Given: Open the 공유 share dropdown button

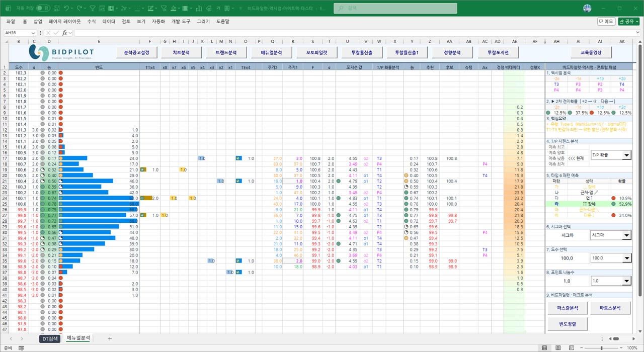Looking at the screenshot, I should (629, 21).
